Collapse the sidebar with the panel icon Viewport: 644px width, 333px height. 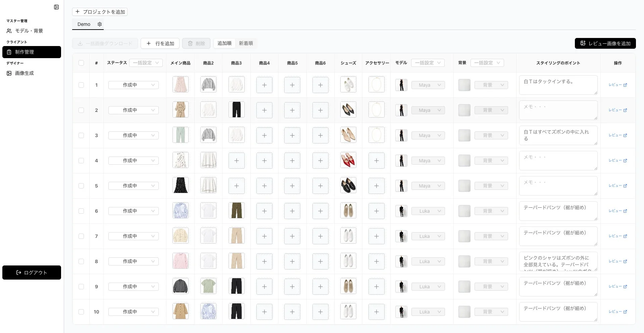click(56, 7)
